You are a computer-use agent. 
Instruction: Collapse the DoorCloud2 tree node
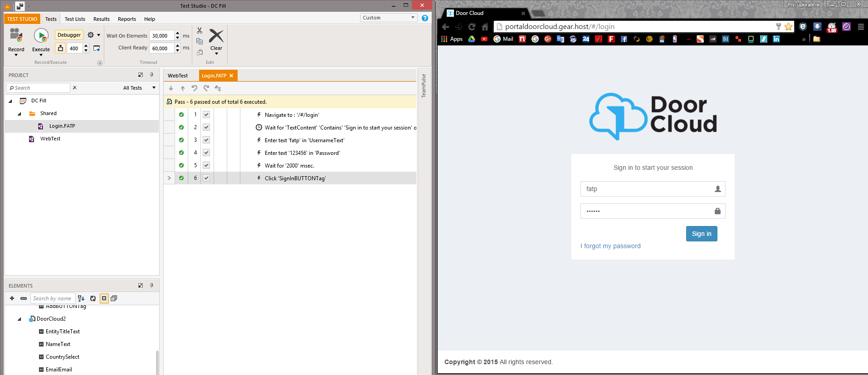[20, 319]
